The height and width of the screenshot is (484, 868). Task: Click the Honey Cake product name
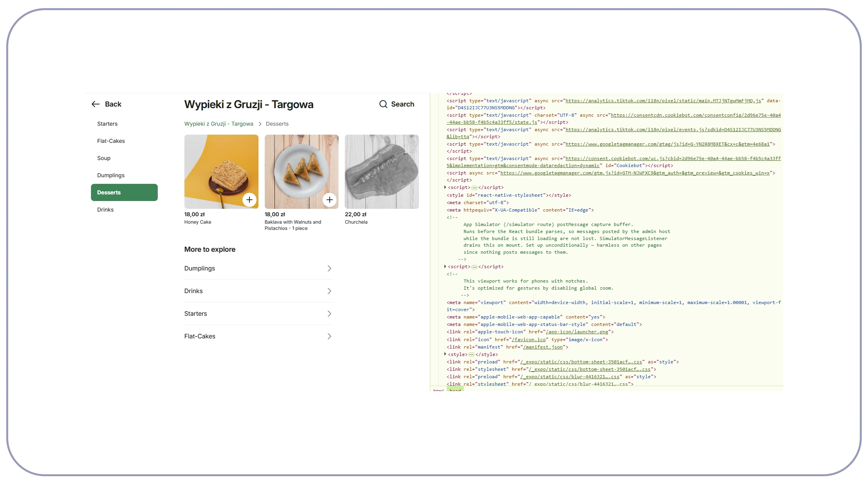point(198,222)
